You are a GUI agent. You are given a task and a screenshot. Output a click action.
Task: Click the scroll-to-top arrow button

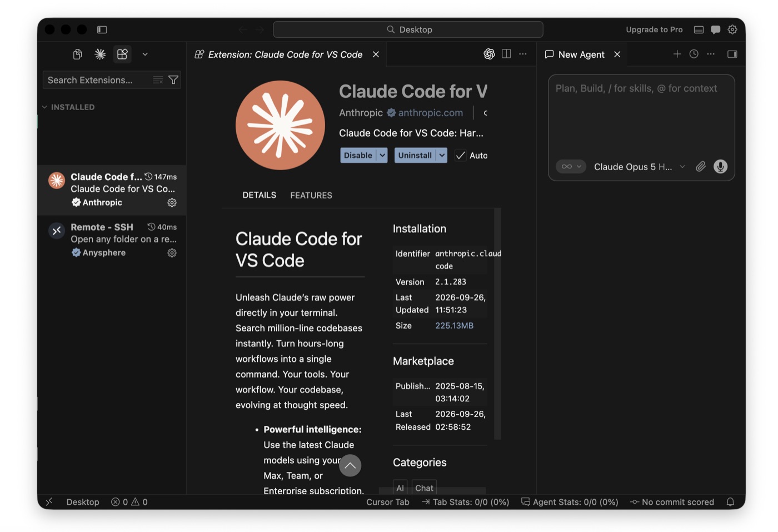pos(350,466)
